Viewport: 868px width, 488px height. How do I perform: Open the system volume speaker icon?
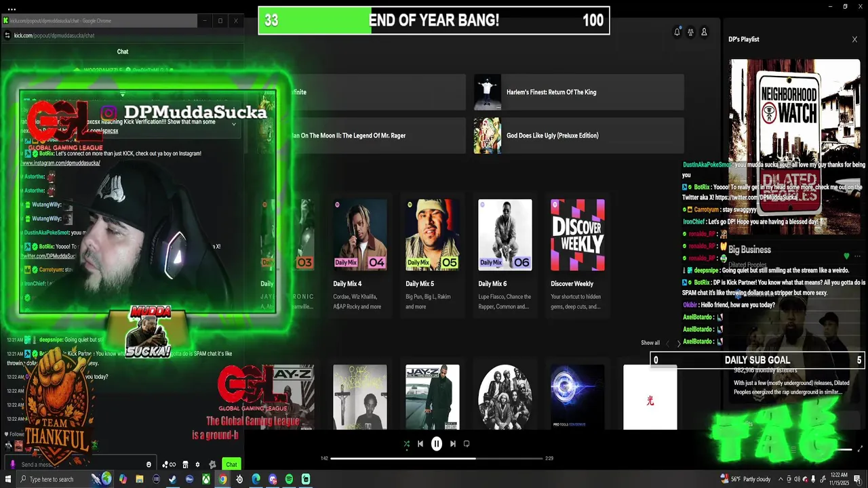click(x=797, y=479)
